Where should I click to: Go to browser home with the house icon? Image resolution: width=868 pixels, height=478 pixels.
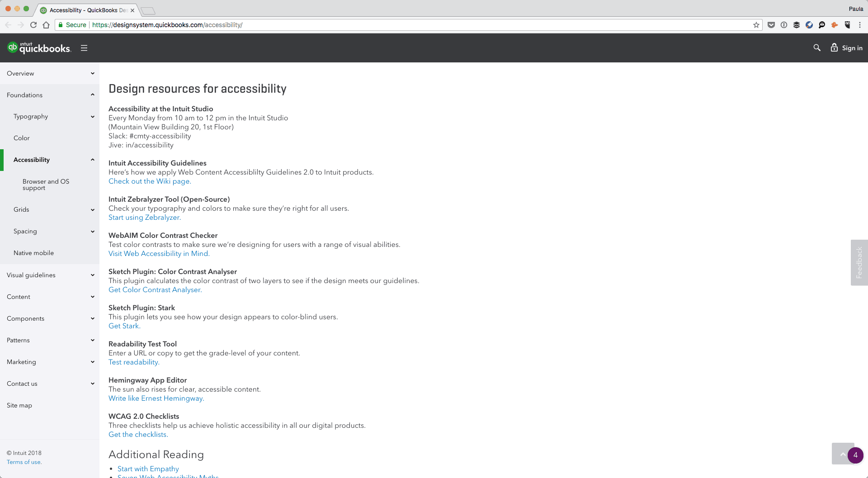point(46,25)
